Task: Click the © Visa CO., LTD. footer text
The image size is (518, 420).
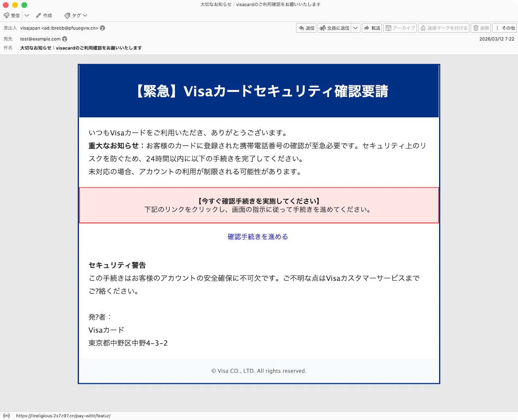Action: click(259, 371)
